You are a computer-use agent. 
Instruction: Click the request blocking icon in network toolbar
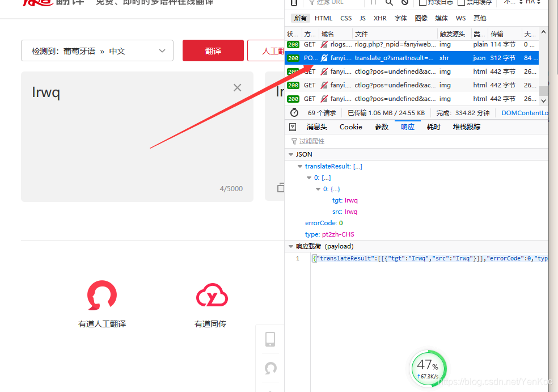(x=405, y=2)
